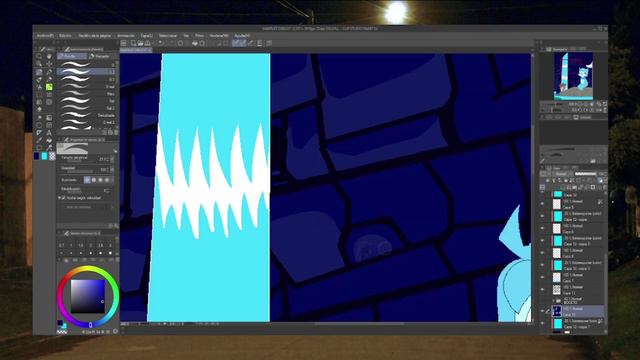Click the Open file icon in command bar
This screenshot has width=640, height=360.
tap(140, 43)
